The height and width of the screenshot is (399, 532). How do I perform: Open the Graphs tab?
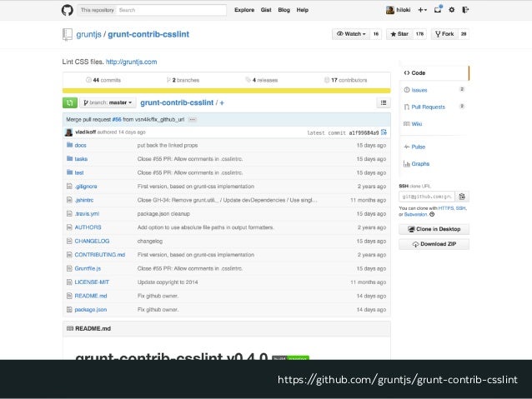tap(420, 164)
